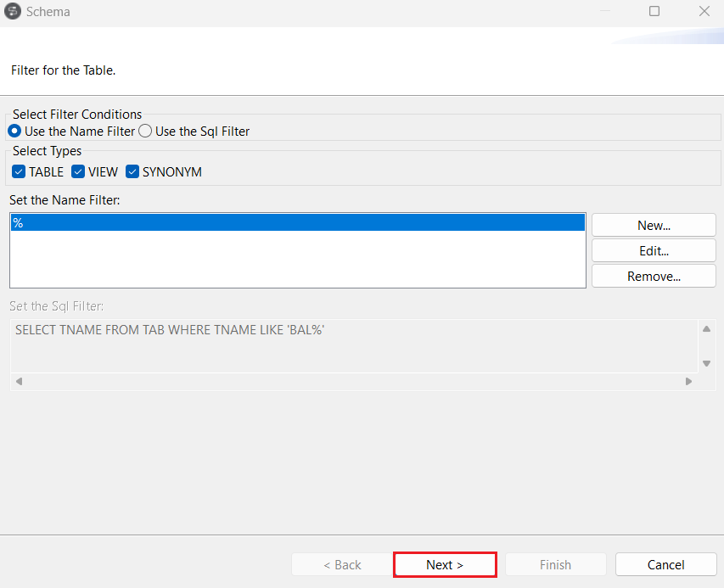Uncheck the TABLE type checkbox

tap(20, 172)
